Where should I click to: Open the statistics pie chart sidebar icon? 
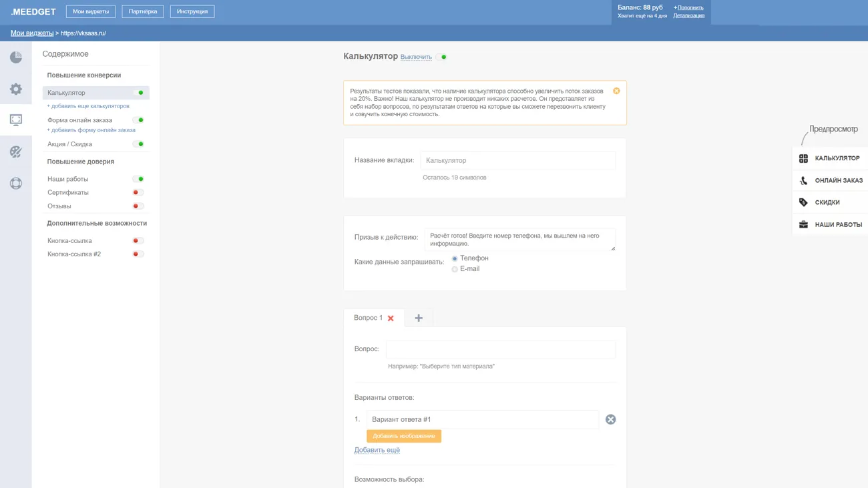(16, 57)
